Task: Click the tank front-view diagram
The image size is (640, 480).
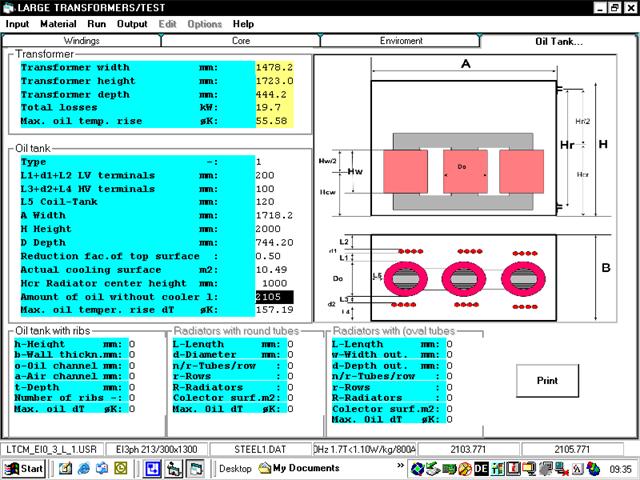Action: click(463, 148)
